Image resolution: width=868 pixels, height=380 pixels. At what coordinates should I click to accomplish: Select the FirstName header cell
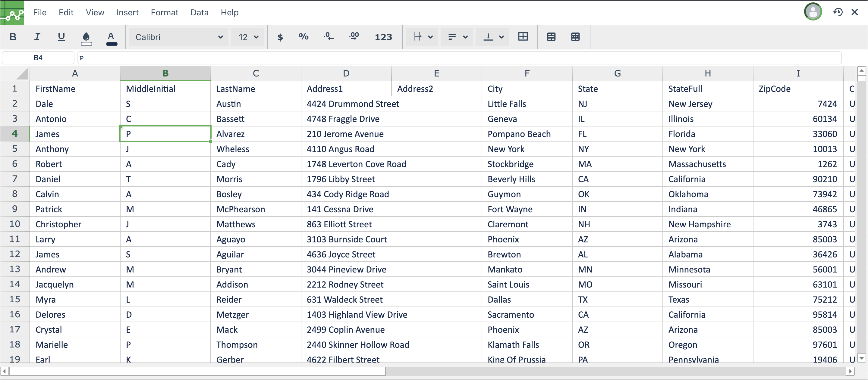click(75, 89)
